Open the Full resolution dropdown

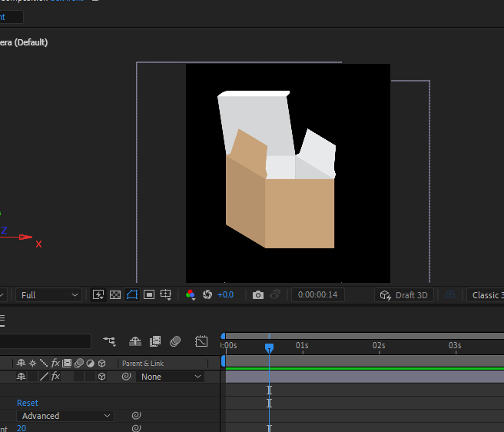pos(49,295)
